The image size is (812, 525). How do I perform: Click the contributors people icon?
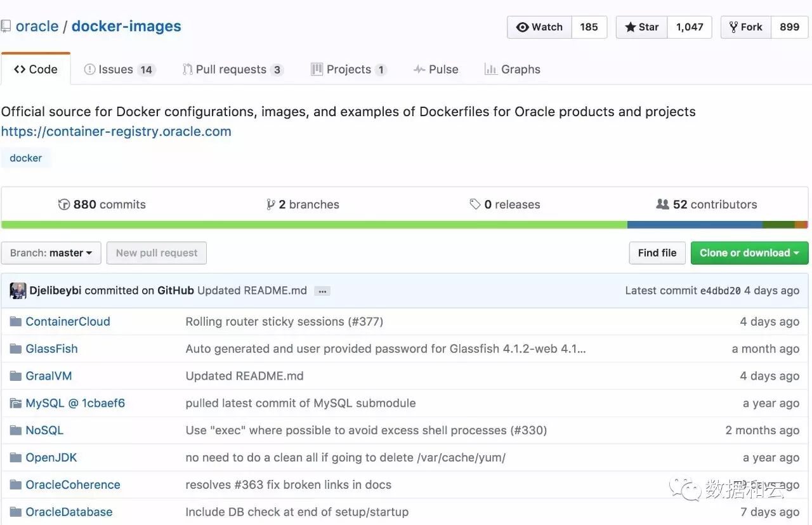pyautogui.click(x=662, y=204)
